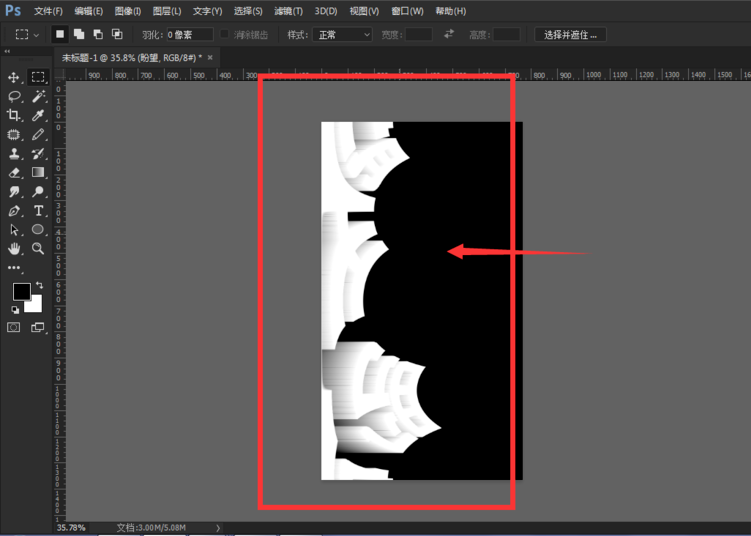Choose New selection mode

click(x=60, y=34)
